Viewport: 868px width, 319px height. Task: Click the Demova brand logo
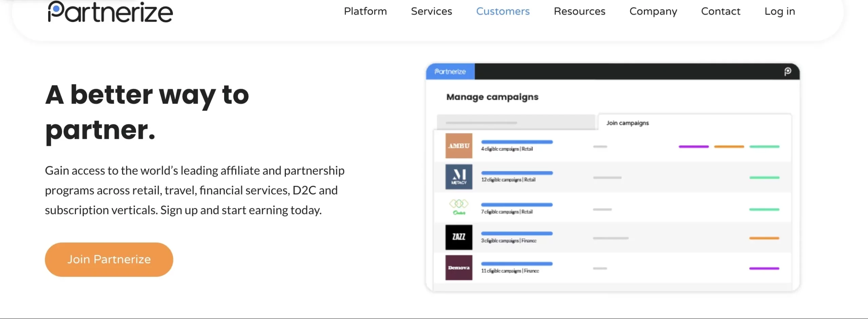459,268
